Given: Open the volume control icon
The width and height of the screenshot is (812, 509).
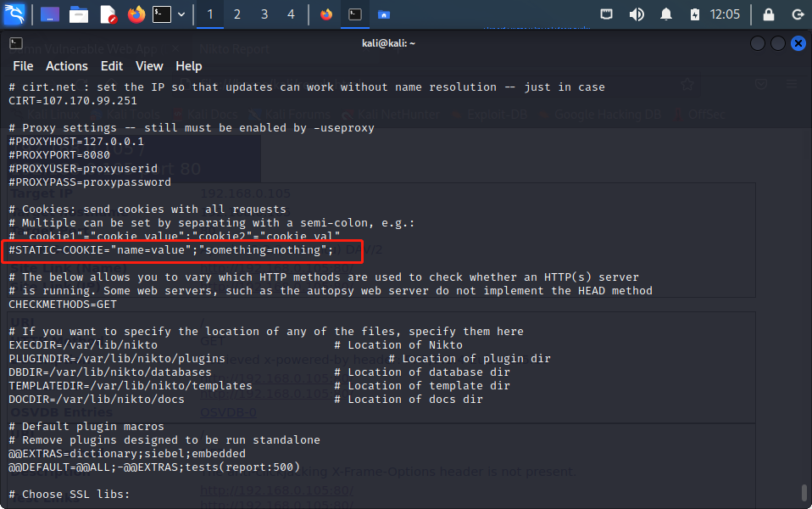Looking at the screenshot, I should point(637,14).
